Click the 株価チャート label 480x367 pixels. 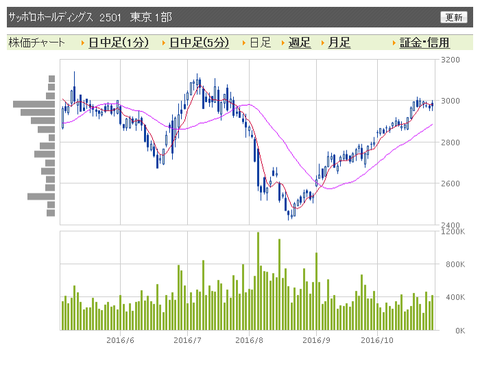[x=36, y=43]
